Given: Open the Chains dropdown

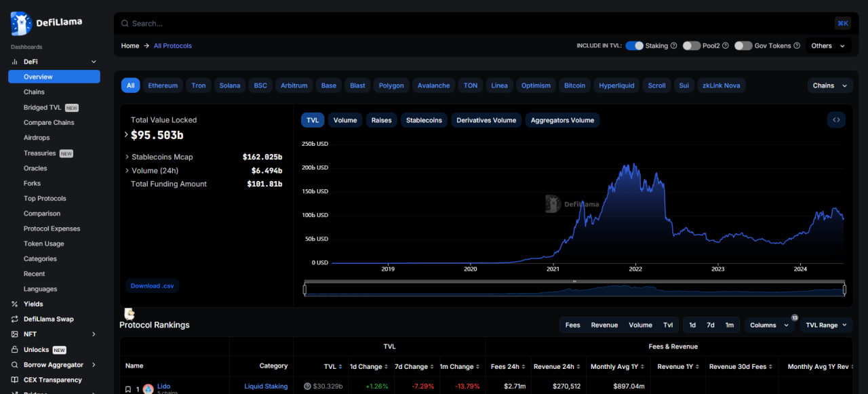Looking at the screenshot, I should [x=830, y=85].
